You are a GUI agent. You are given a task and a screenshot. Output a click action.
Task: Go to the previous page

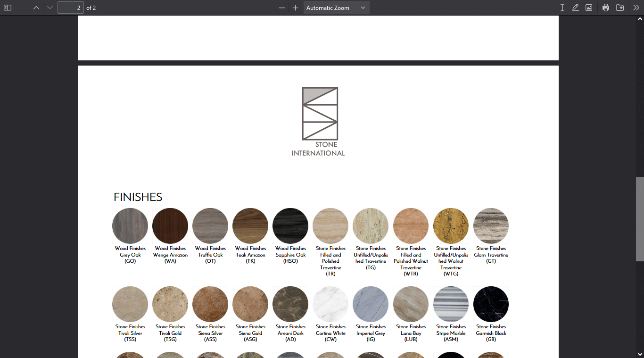36,8
